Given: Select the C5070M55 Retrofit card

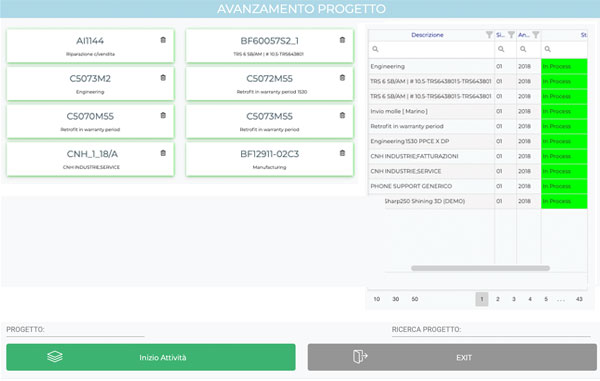Looking at the screenshot, I should pyautogui.click(x=90, y=121).
